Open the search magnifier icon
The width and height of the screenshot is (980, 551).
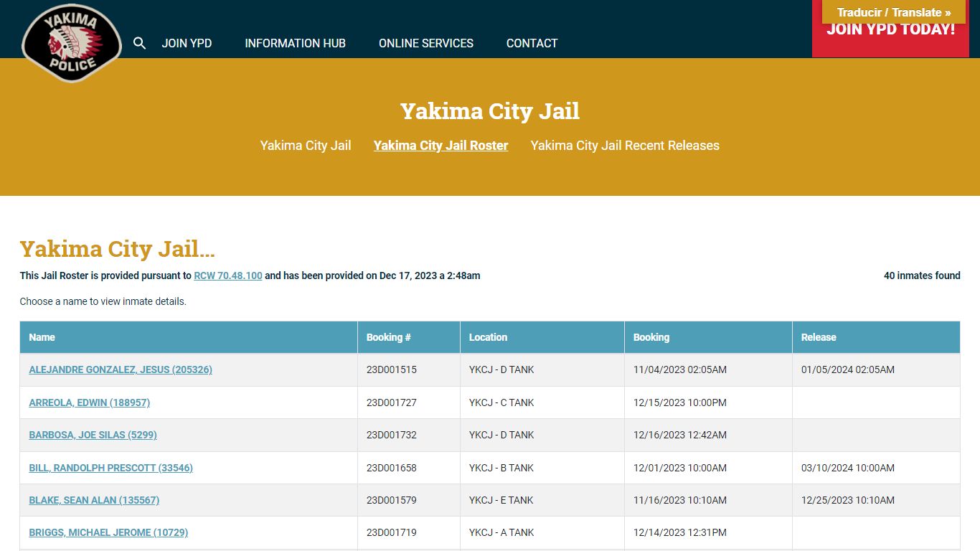(140, 43)
